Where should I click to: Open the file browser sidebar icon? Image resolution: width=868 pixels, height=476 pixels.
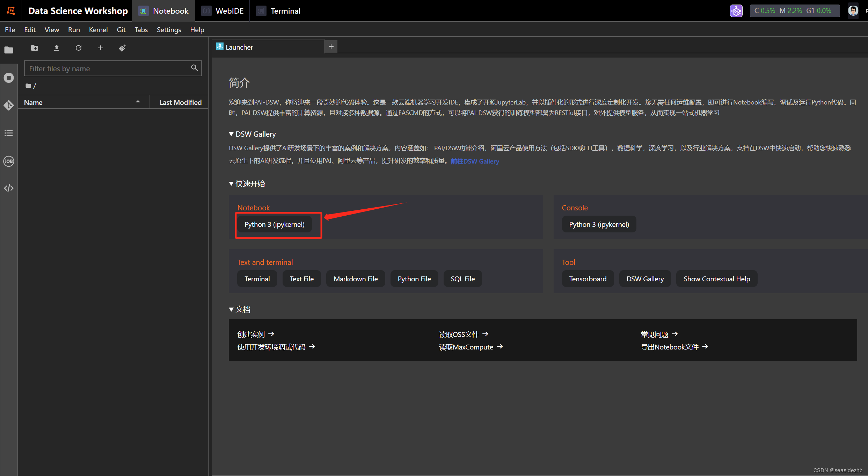[x=9, y=50]
